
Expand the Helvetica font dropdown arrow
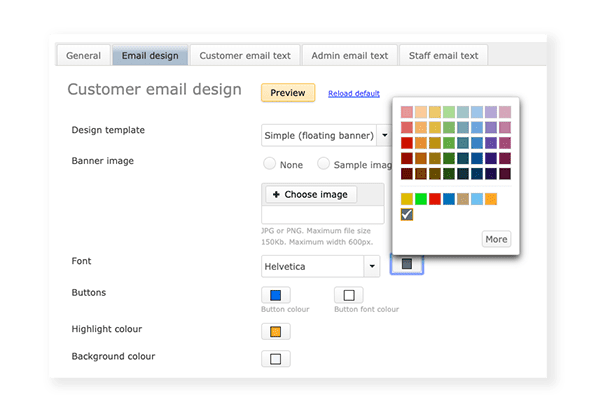[372, 266]
